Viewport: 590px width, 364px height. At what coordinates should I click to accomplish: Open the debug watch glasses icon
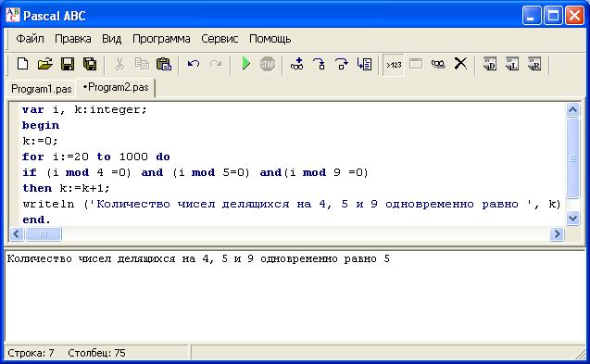point(438,64)
